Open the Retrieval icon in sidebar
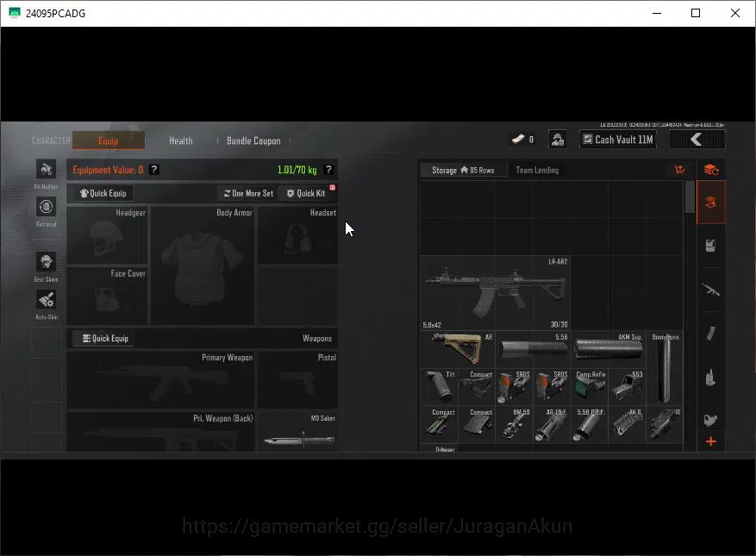The height and width of the screenshot is (556, 756). tap(46, 207)
